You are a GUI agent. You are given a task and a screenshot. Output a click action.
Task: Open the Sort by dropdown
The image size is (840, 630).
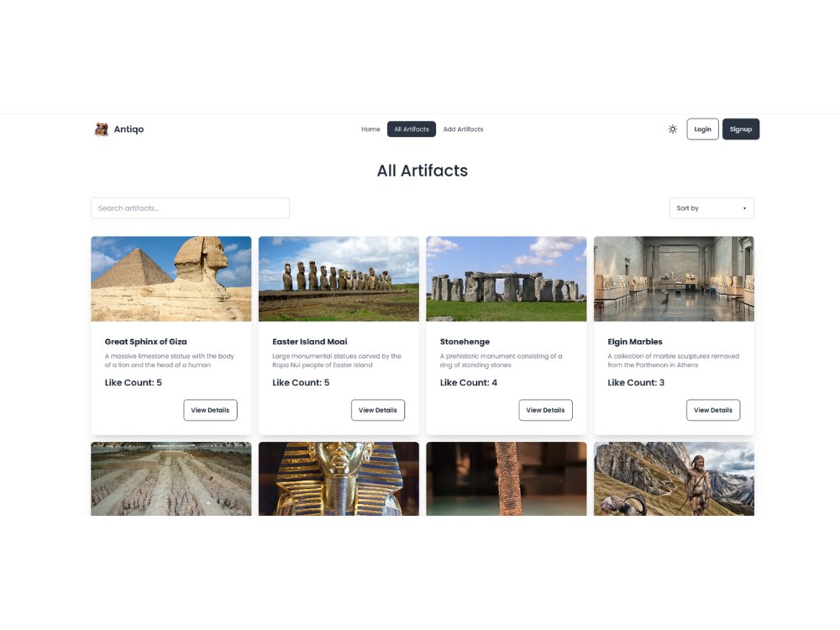[x=711, y=207]
